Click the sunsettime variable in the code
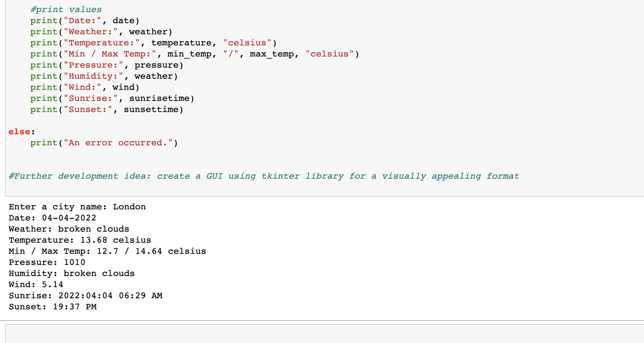The width and height of the screenshot is (644, 343). (x=151, y=109)
